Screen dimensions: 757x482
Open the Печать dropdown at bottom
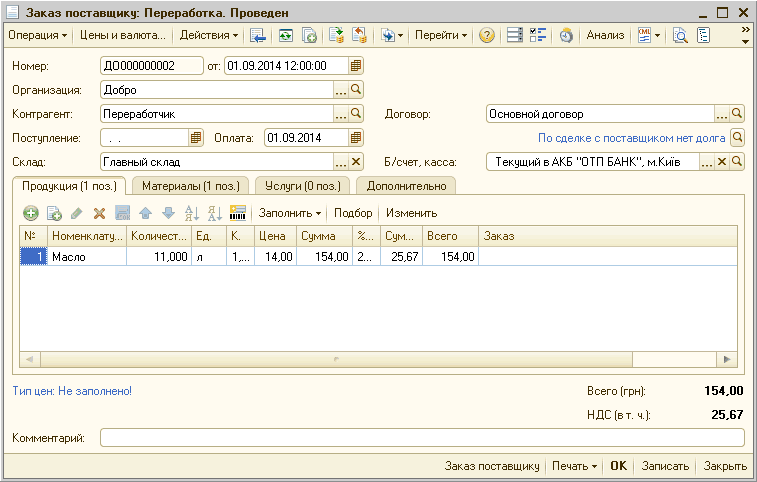[575, 466]
